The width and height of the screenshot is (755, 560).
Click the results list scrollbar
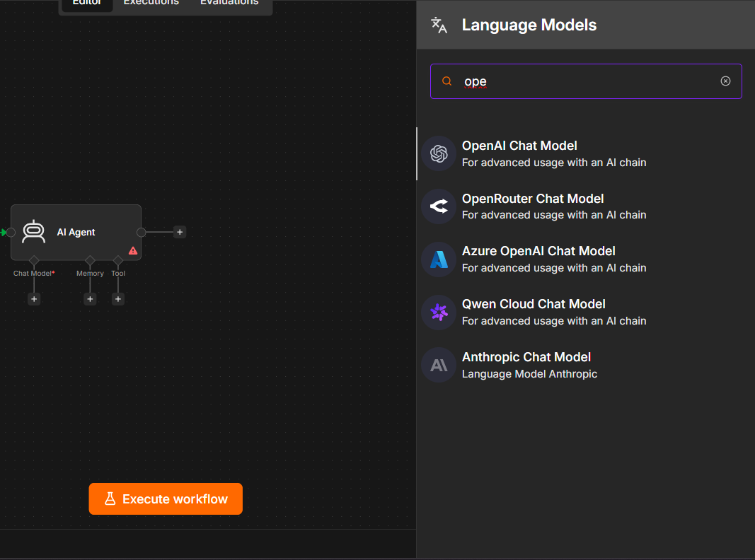[x=417, y=154]
